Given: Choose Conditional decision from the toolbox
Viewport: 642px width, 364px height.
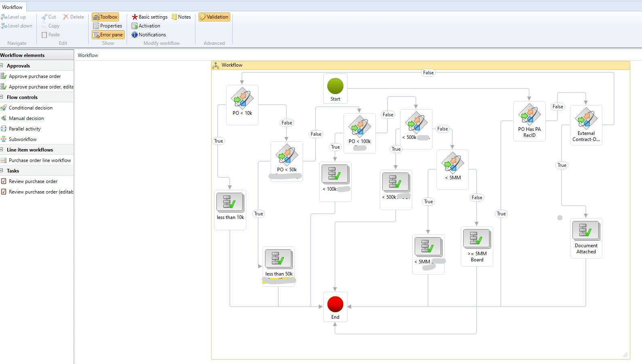Looking at the screenshot, I should coord(31,108).
